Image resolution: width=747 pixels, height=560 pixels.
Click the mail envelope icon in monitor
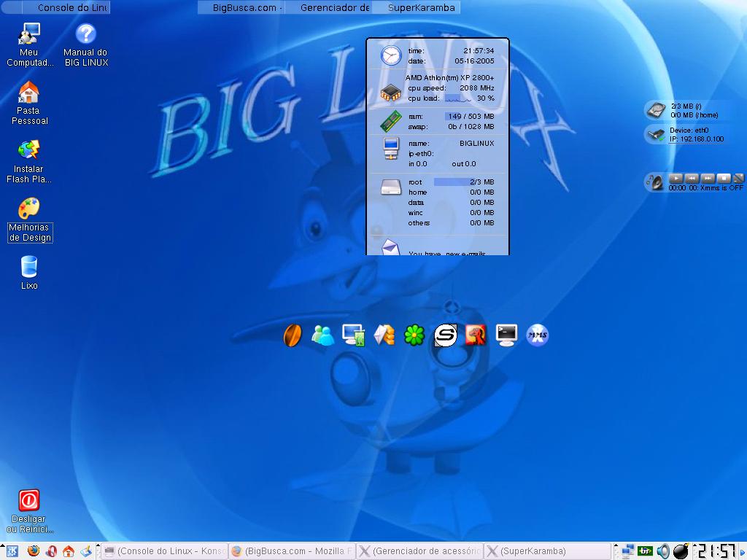pos(390,248)
